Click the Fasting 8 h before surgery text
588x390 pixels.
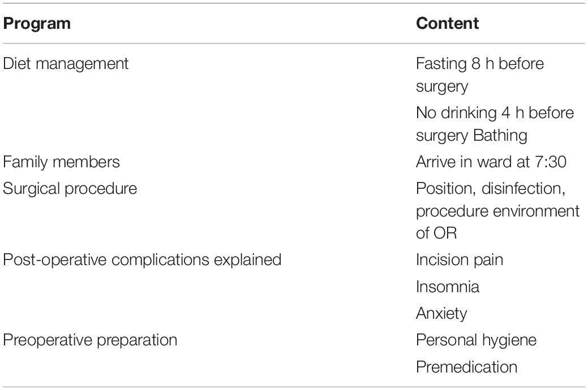click(x=480, y=75)
